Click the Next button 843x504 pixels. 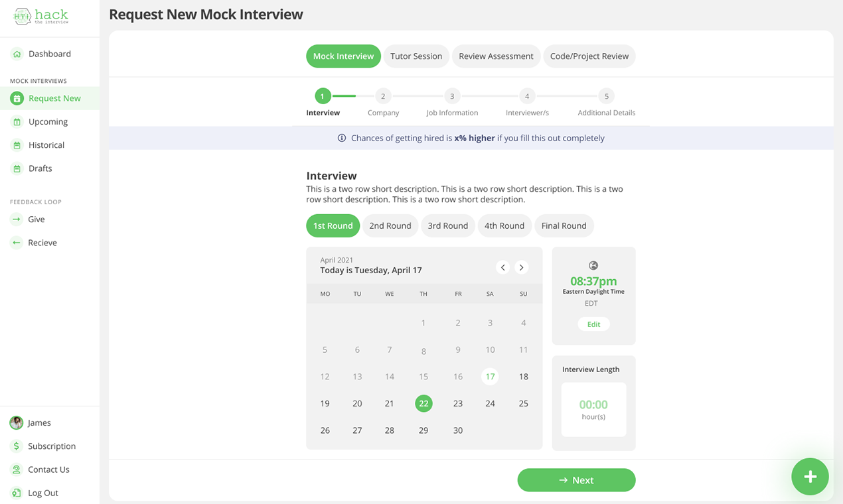[576, 480]
